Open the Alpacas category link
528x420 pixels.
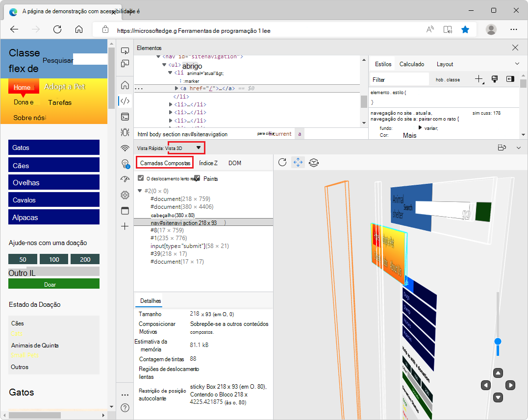point(54,217)
